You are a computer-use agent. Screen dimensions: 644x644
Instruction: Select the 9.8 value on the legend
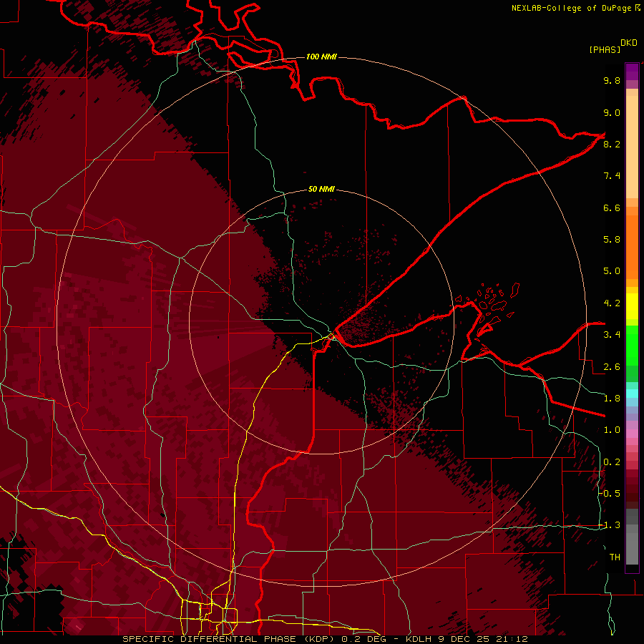pos(612,80)
